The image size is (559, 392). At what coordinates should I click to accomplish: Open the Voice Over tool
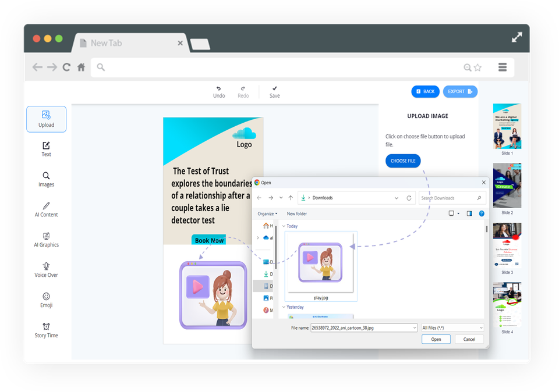tap(47, 270)
